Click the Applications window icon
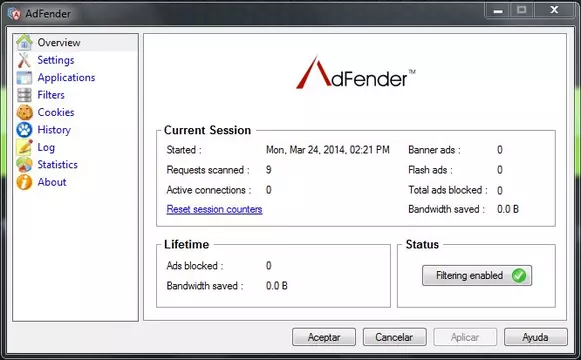 click(24, 77)
